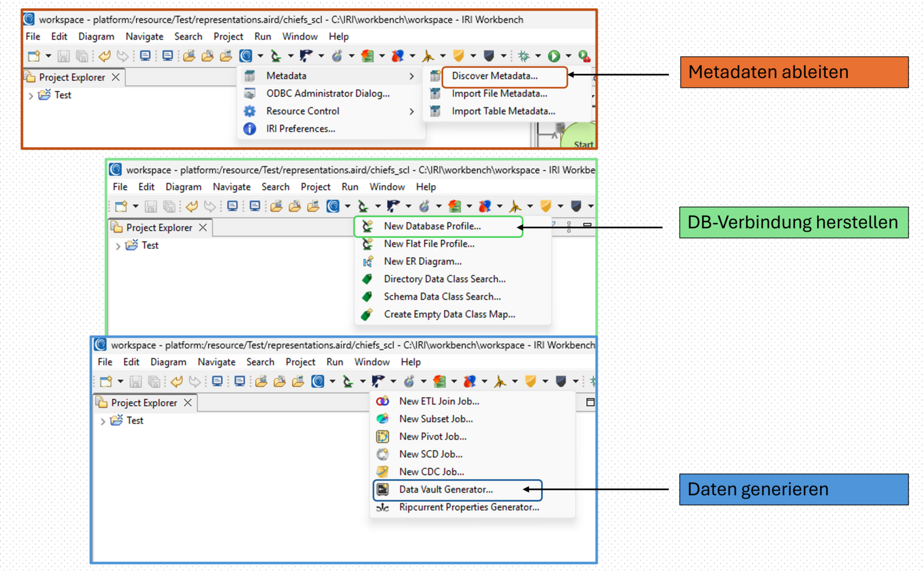Click the Redo arrow in top window toolbar

122,56
